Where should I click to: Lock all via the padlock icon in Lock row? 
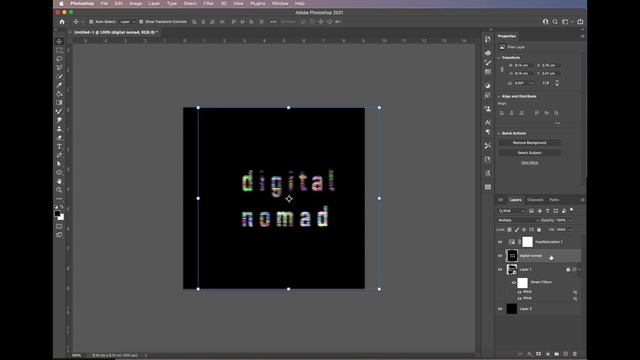click(x=539, y=230)
